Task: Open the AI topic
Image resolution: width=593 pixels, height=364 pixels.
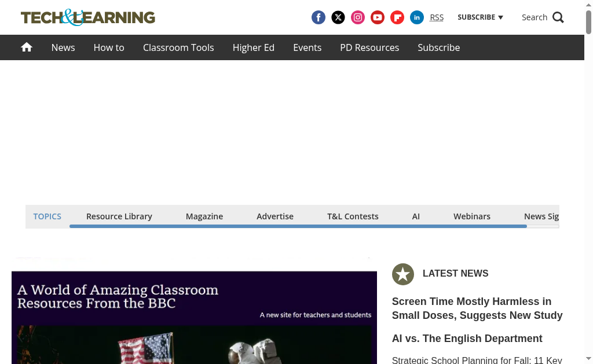Action: [x=416, y=216]
